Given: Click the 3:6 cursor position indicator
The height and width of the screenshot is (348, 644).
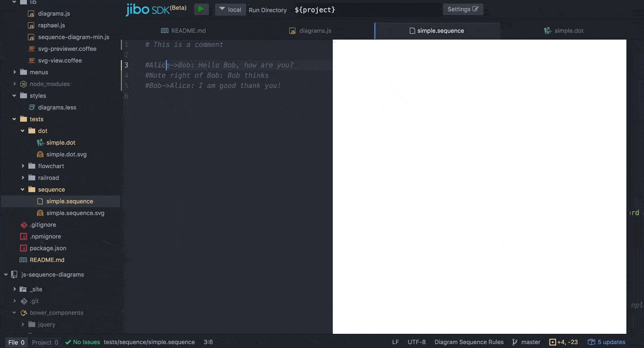Looking at the screenshot, I should click(x=208, y=342).
